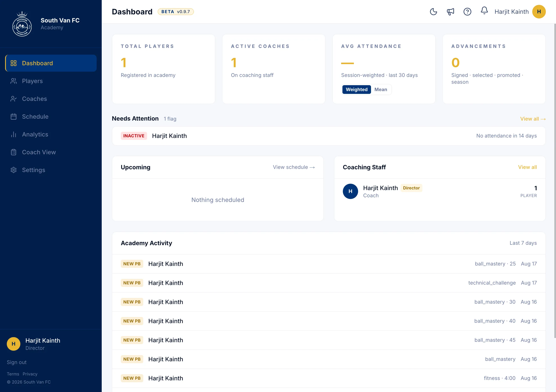The height and width of the screenshot is (392, 556).
Task: Click the 'ball_mastery · 25' activity row
Action: pyautogui.click(x=329, y=264)
